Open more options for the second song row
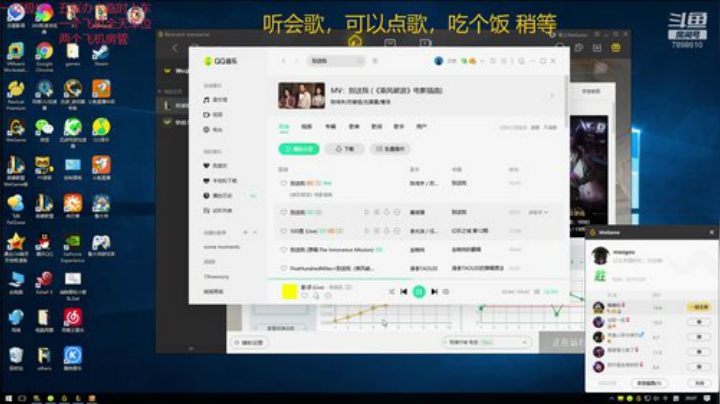 [397, 212]
